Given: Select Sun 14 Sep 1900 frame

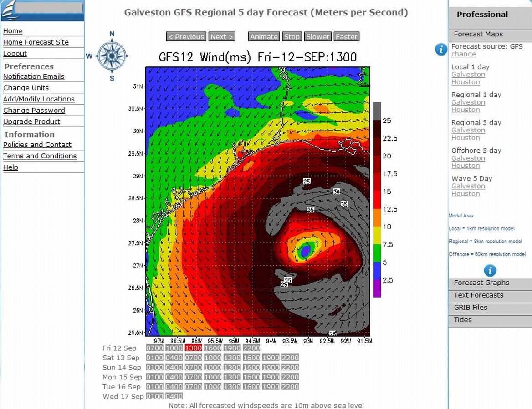Looking at the screenshot, I should pos(271,367).
